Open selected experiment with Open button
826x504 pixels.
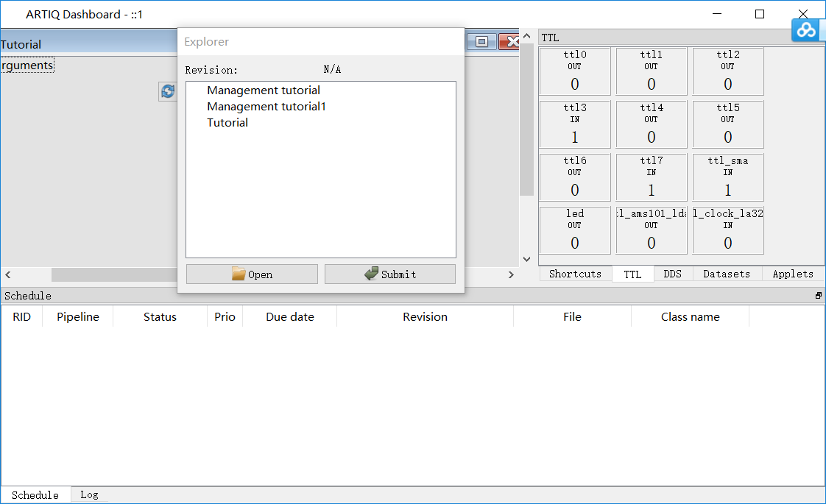pos(252,274)
